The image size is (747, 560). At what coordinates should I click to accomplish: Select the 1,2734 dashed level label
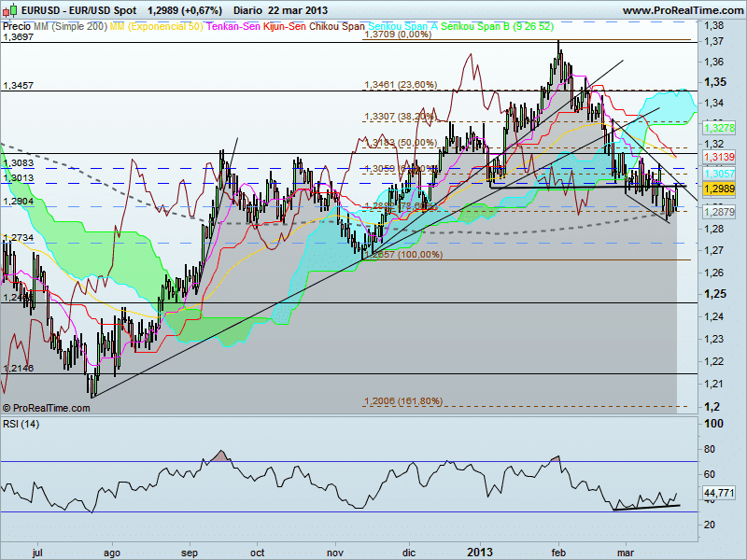coord(18,238)
